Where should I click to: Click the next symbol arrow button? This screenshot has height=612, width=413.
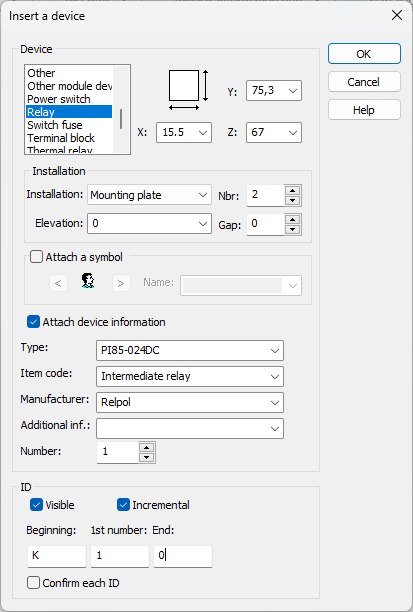tap(121, 283)
